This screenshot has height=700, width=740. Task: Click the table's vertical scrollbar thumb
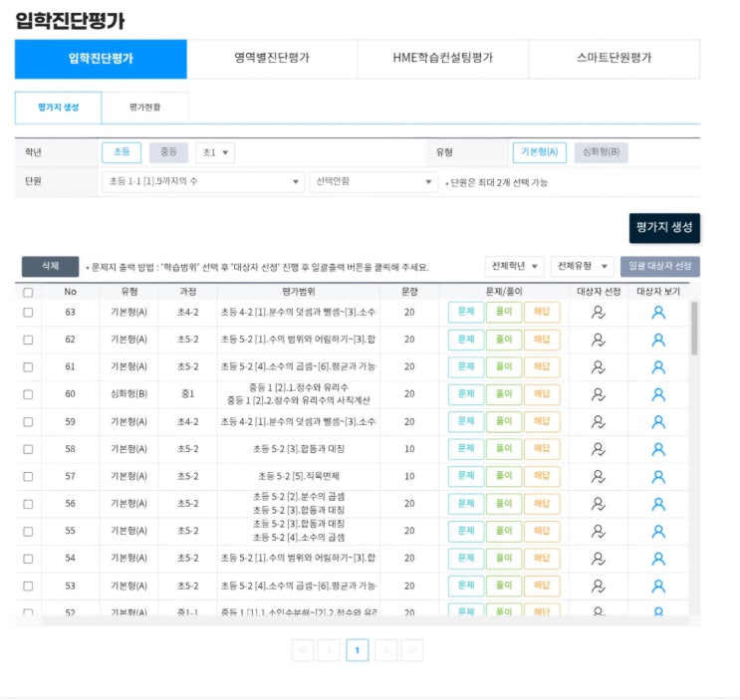pyautogui.click(x=693, y=329)
